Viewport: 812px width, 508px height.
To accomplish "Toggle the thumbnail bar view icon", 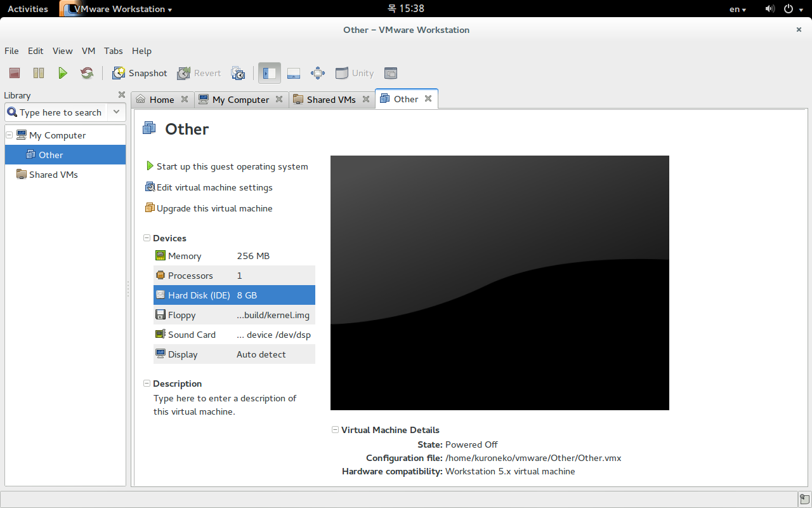I will [x=294, y=73].
